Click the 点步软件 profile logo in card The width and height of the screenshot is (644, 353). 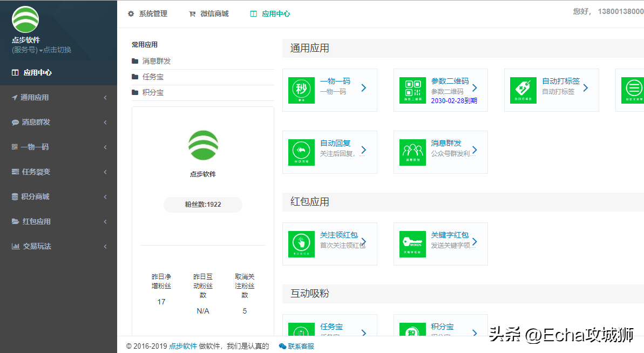tap(203, 145)
